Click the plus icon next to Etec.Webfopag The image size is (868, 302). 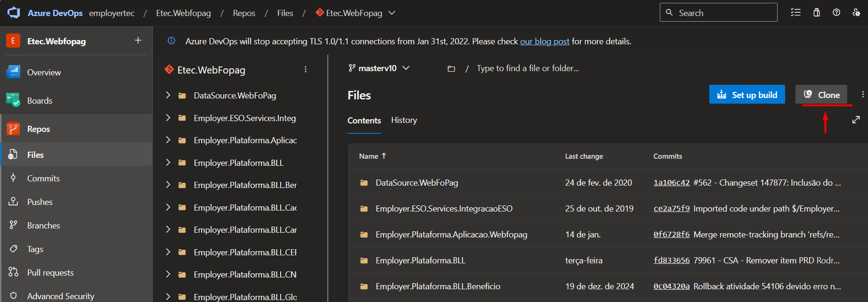click(138, 41)
